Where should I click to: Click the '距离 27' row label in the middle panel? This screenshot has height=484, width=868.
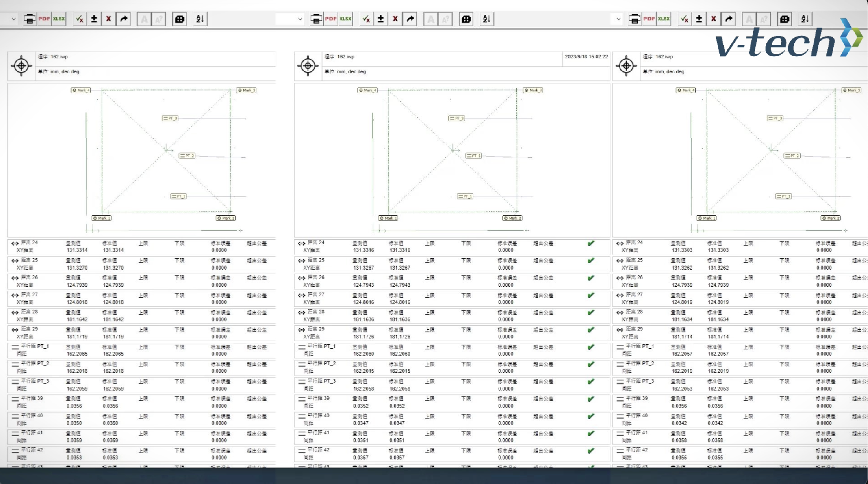click(316, 294)
